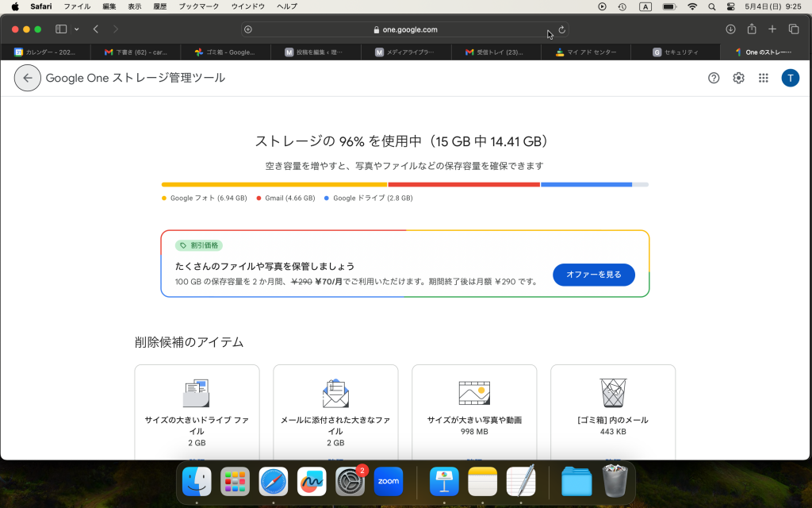The width and height of the screenshot is (812, 508).
Task: Click the menu bar date and time
Action: 773,6
